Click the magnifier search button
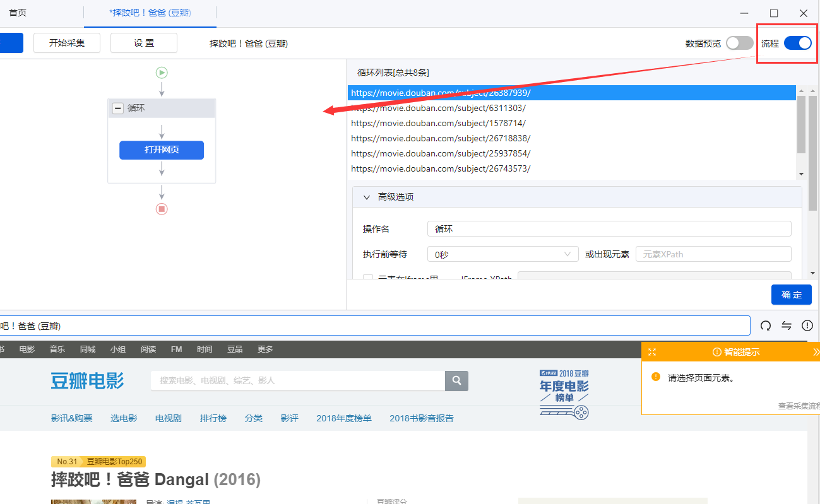 coord(456,381)
